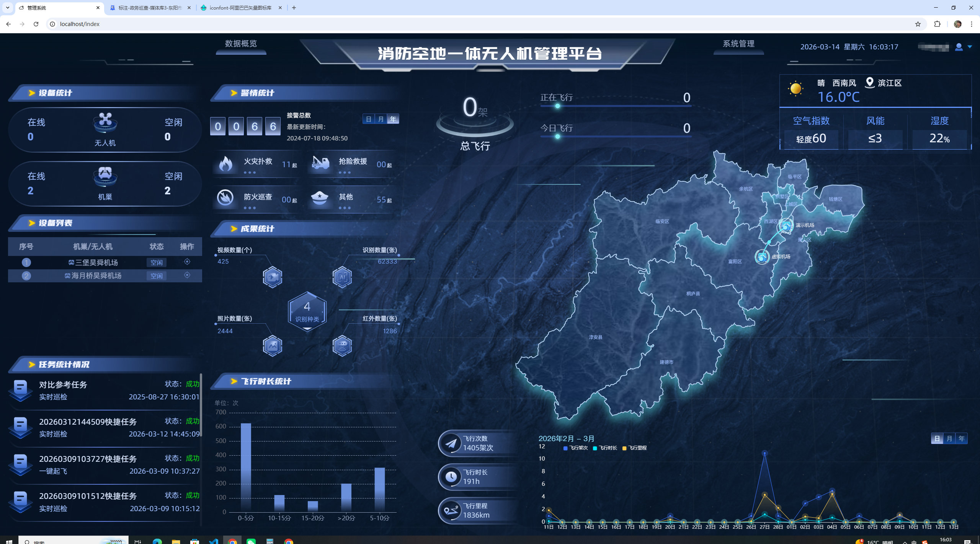
Task: Click locate icon for 海月桥昊舜机场 row
Action: [x=187, y=275]
